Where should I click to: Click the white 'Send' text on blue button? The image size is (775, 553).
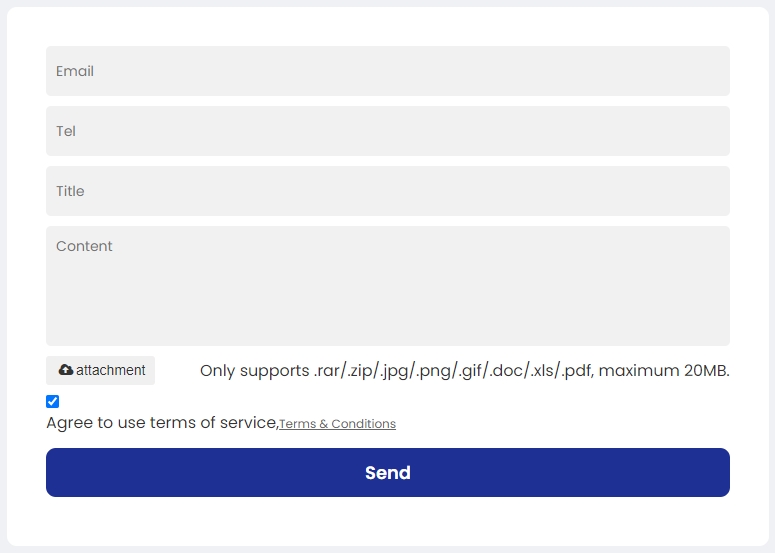click(388, 473)
